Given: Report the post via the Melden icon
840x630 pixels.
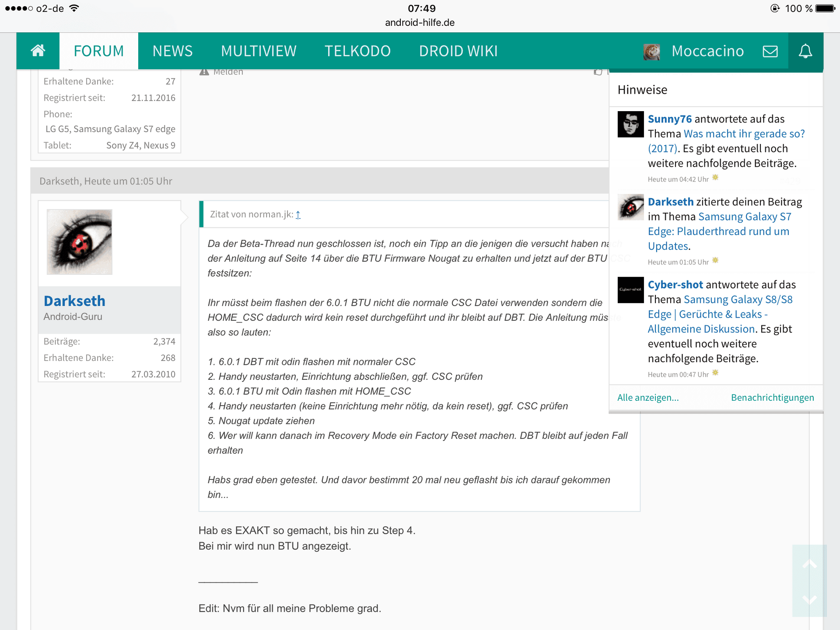Looking at the screenshot, I should tap(204, 72).
